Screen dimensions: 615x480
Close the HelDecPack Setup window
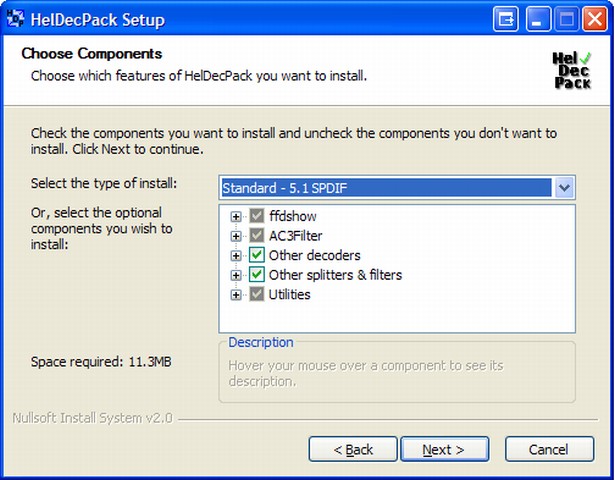(x=594, y=18)
